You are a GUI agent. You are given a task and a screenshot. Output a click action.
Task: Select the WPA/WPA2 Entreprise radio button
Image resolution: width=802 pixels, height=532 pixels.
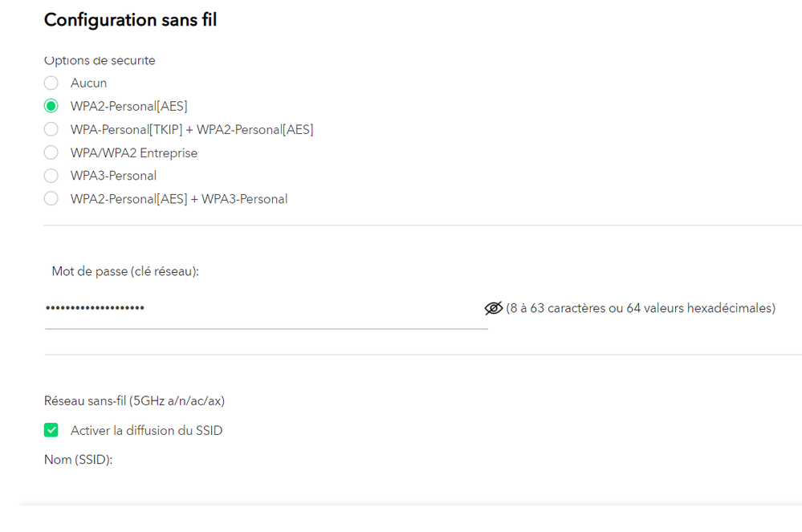(x=51, y=152)
